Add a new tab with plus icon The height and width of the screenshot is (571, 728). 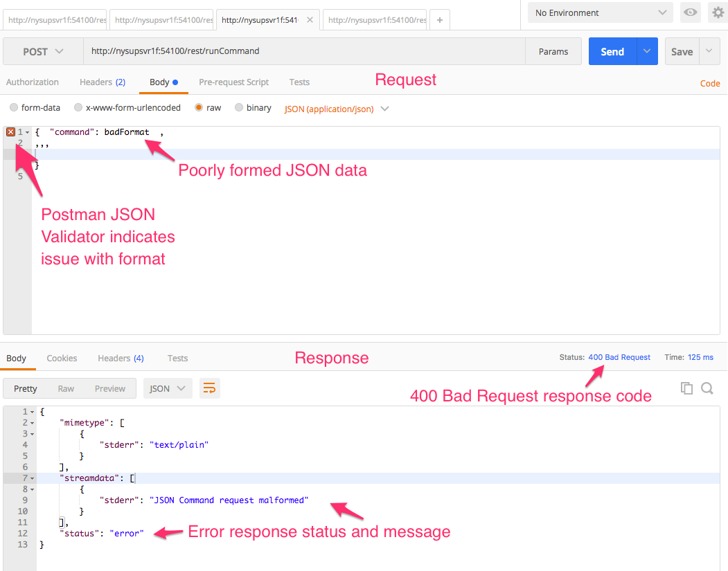(439, 20)
